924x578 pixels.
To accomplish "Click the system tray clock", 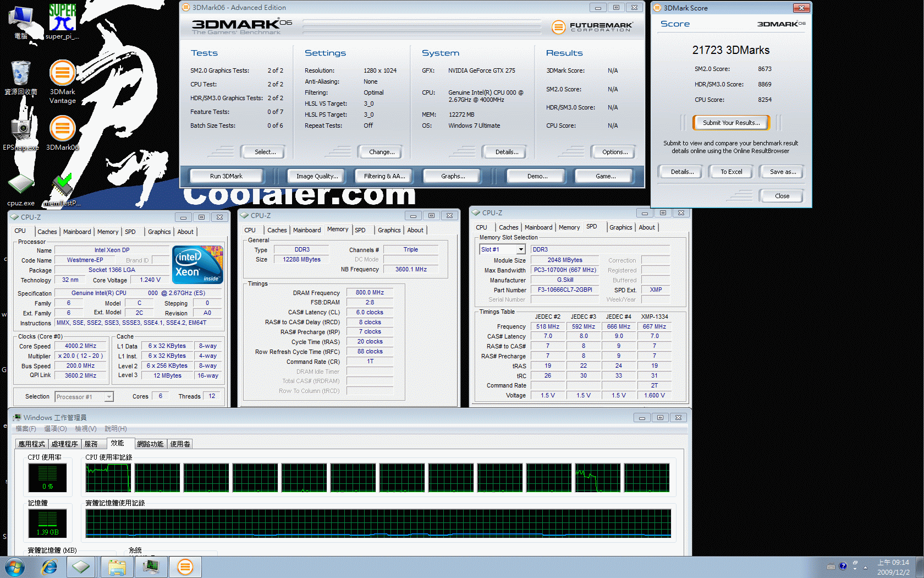I will (893, 567).
